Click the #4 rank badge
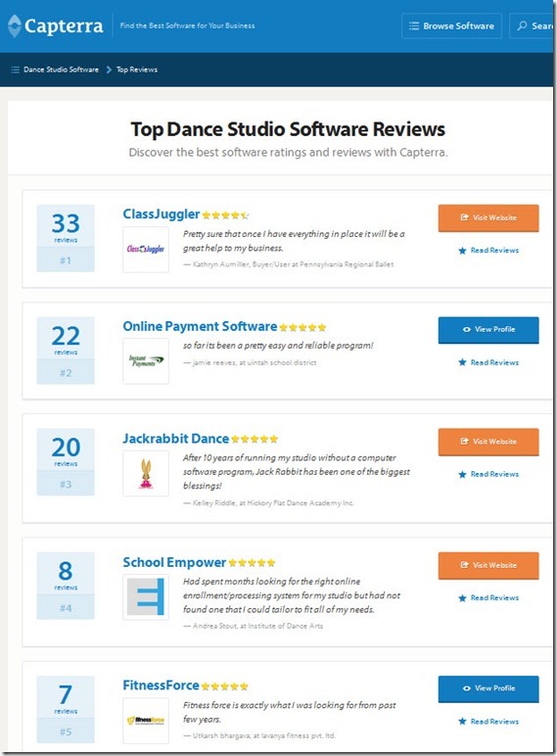Viewport: 557px width, 756px height. [x=66, y=608]
